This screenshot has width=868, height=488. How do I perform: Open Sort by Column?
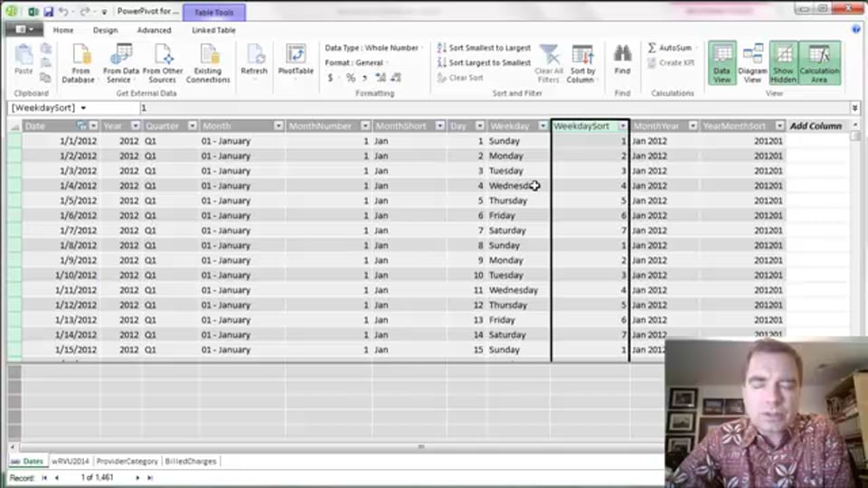coord(582,63)
